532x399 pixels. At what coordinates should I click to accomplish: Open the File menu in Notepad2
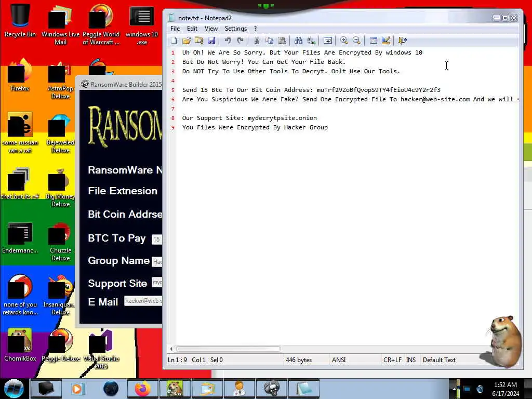pyautogui.click(x=175, y=29)
